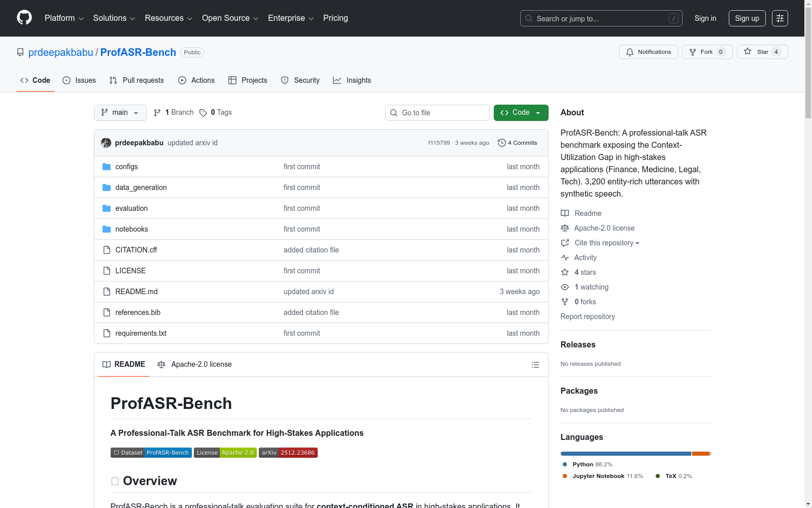Viewport: 812px width, 508px height.
Task: Go to the Security tab
Action: tap(300, 80)
